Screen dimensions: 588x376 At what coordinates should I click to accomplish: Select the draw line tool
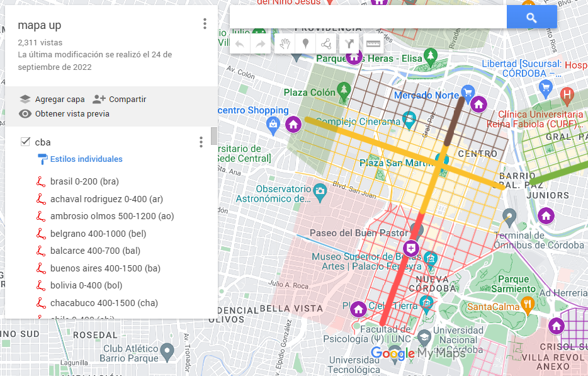click(325, 44)
